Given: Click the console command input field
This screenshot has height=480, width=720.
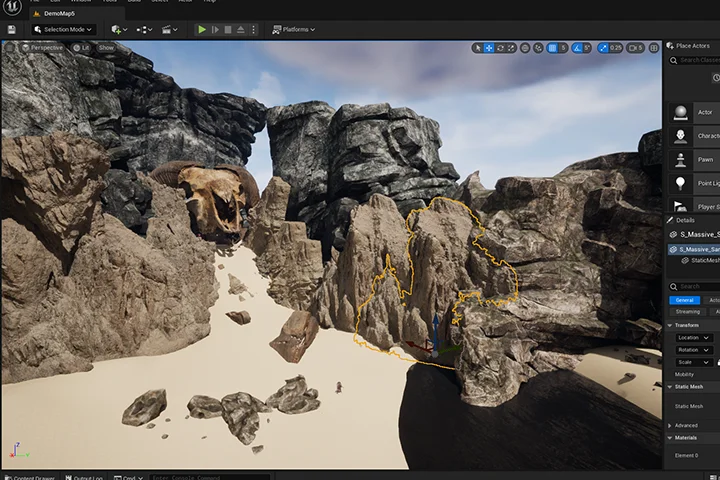Looking at the screenshot, I should click(x=209, y=478).
